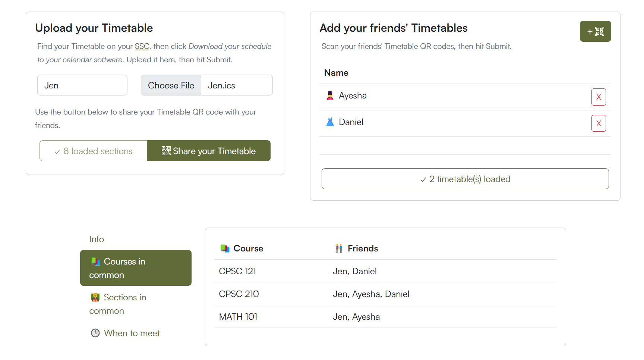Remove Ayesha from the friends list
This screenshot has width=644, height=360.
(598, 97)
